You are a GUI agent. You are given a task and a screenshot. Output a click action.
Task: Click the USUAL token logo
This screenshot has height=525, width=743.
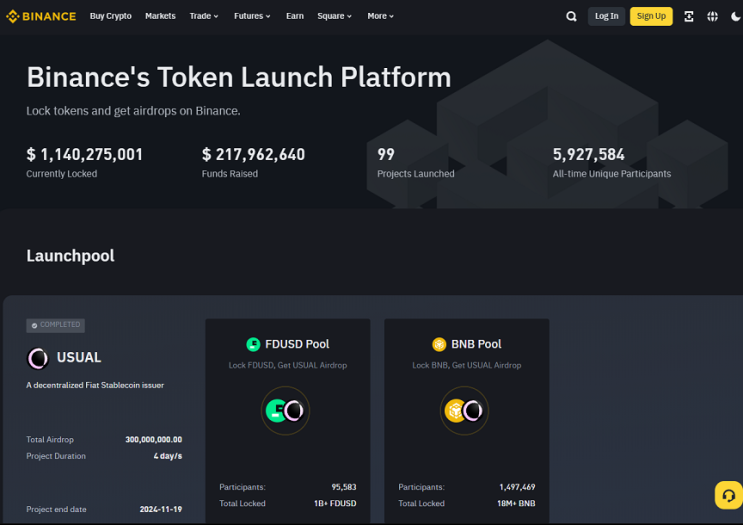37,358
